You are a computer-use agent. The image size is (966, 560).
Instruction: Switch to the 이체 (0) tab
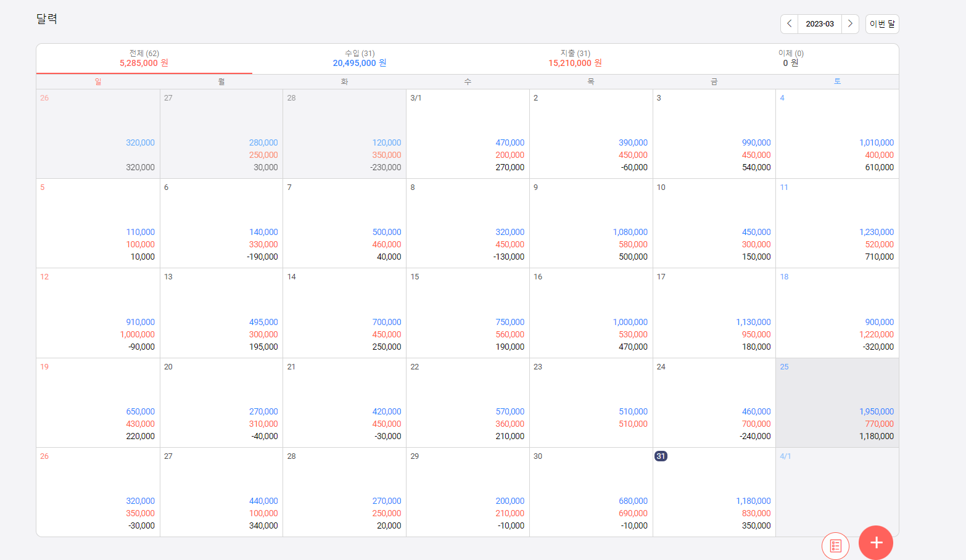[x=791, y=59]
